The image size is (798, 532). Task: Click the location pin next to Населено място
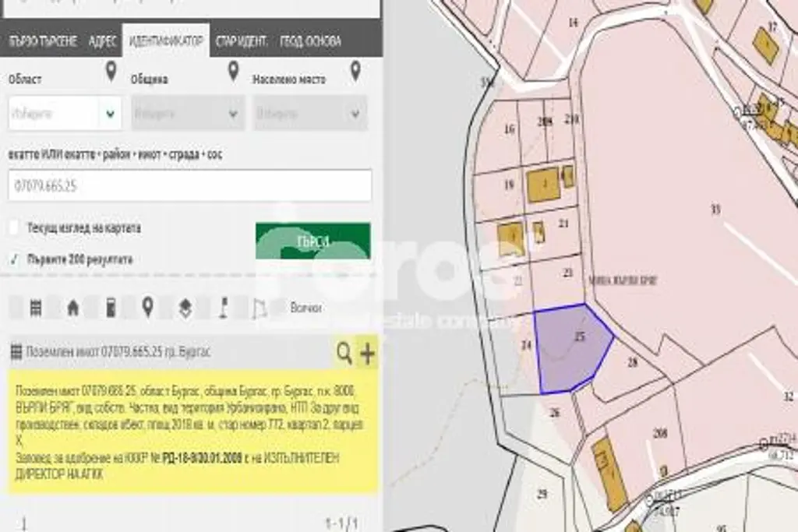tap(355, 73)
